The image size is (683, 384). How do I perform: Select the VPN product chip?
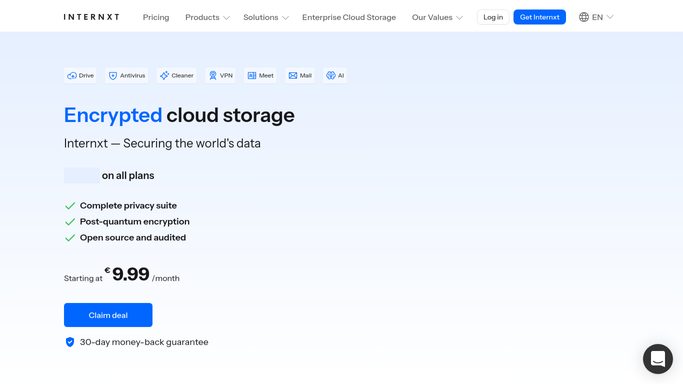click(x=220, y=75)
